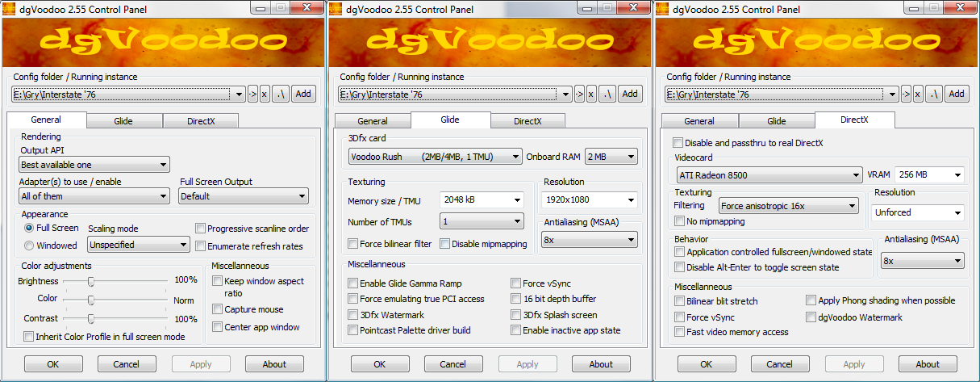Click the '>' folder button in the middle Glide-tab window
980x382 pixels.
(x=579, y=94)
